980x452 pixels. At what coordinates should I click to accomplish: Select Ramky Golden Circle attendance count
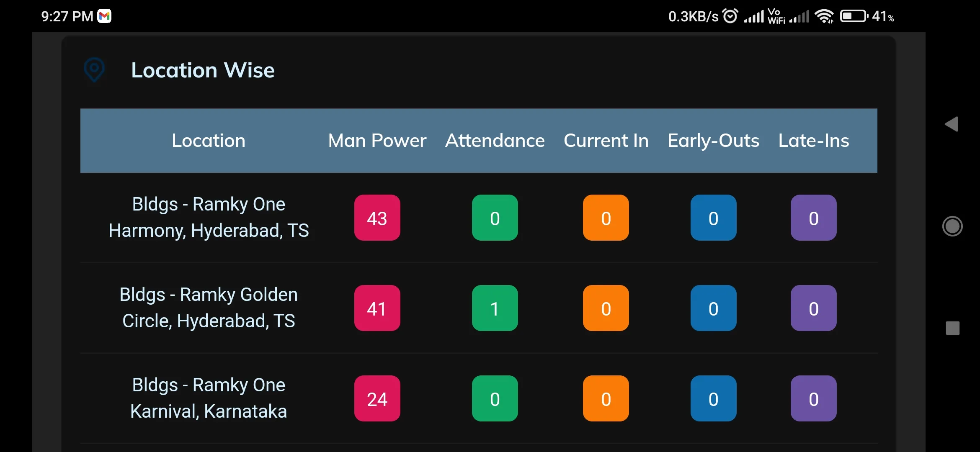click(494, 307)
